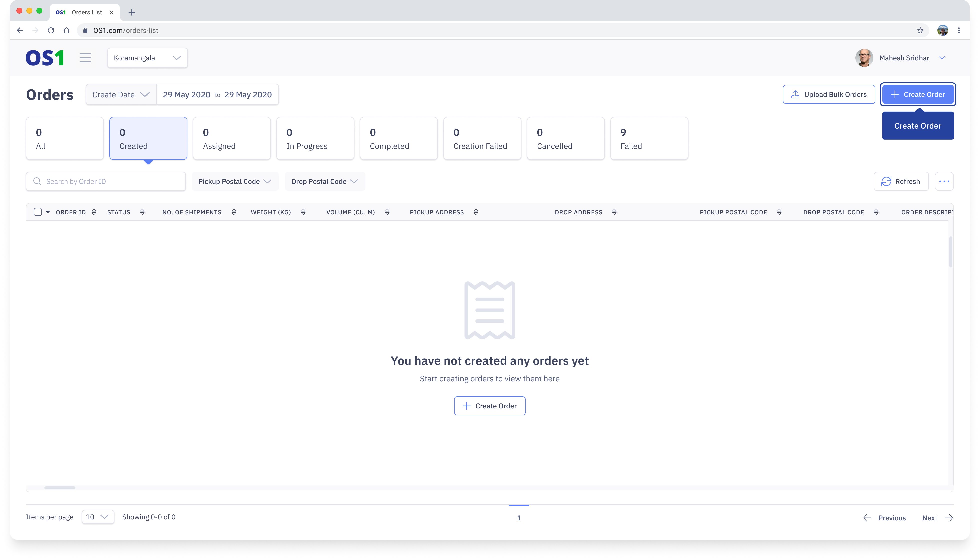Open the hamburger navigation menu
Viewport: 980px width, 560px height.
(85, 58)
